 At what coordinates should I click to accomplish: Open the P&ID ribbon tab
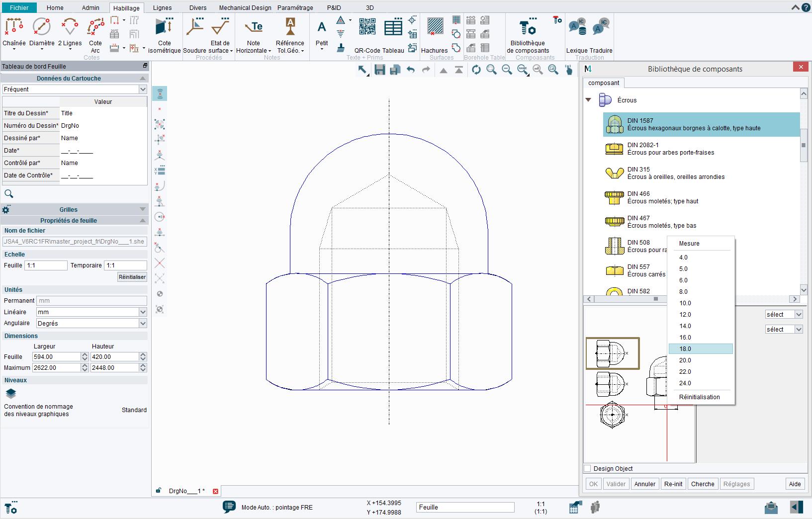(334, 7)
